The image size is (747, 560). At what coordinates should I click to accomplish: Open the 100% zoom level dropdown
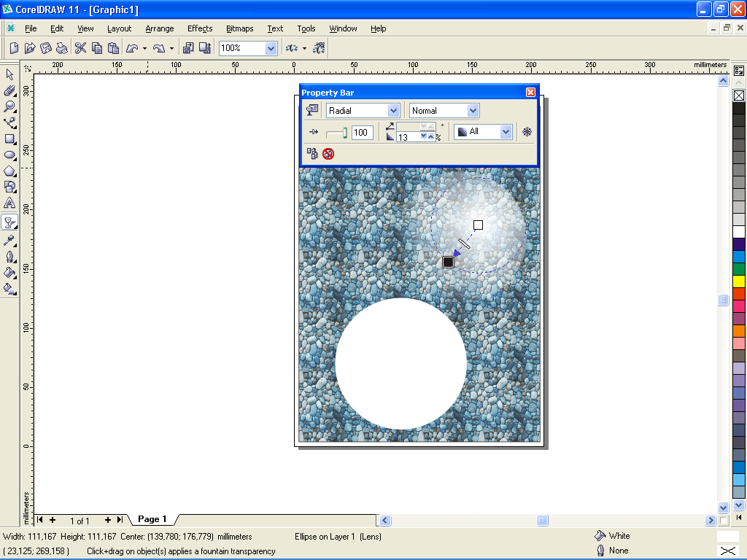coord(271,48)
